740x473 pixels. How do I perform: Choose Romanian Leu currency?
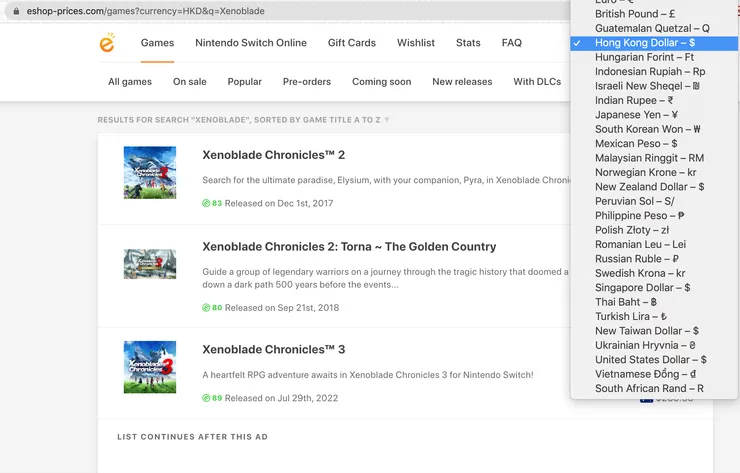(x=654, y=245)
